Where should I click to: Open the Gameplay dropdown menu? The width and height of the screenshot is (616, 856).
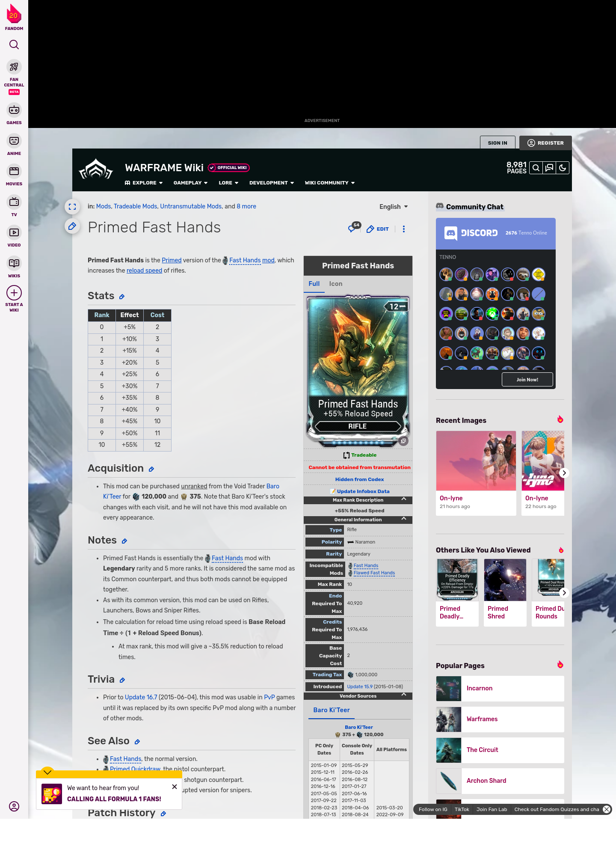point(190,183)
